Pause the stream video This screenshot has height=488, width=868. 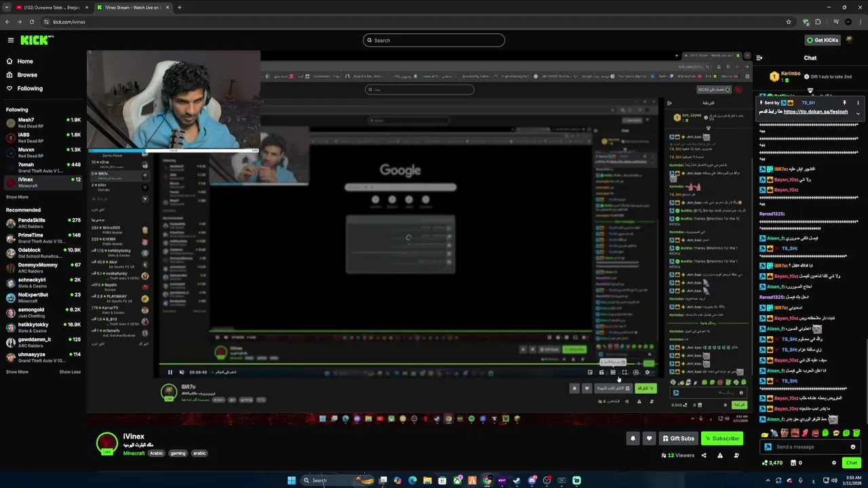(x=170, y=372)
